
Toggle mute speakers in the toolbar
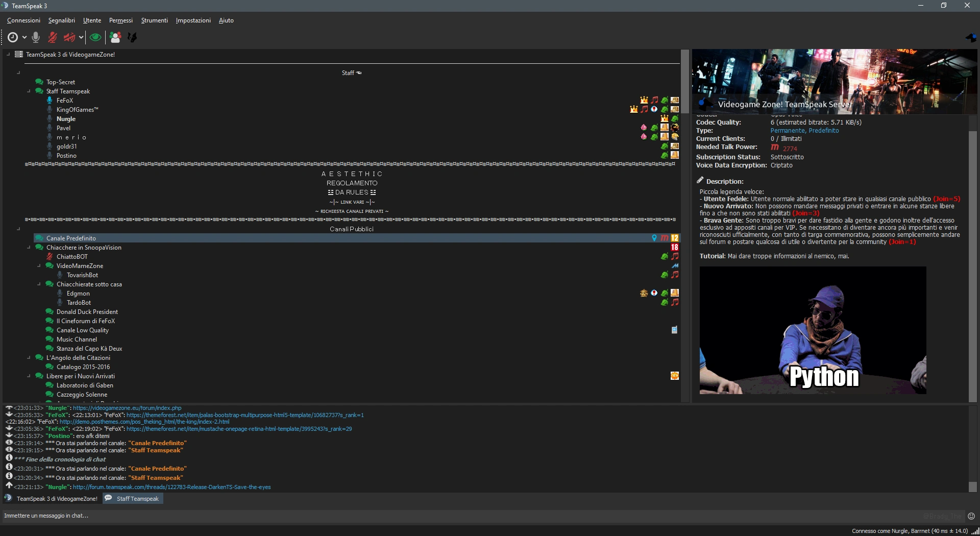[69, 37]
